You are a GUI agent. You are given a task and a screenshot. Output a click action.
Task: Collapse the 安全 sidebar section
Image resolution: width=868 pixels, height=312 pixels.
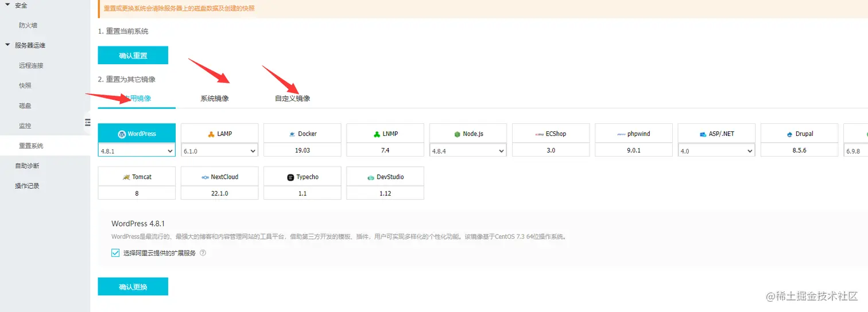pyautogui.click(x=7, y=5)
